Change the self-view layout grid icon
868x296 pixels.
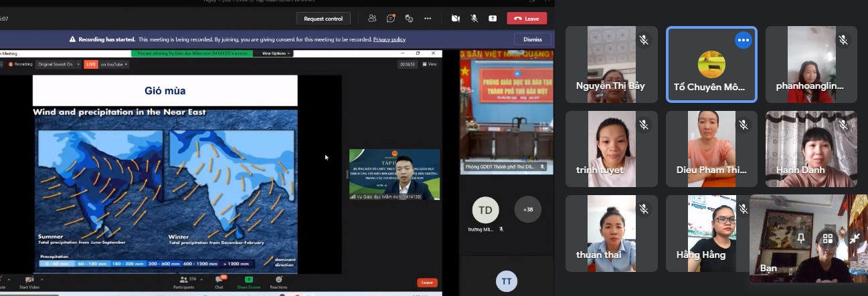click(x=828, y=238)
